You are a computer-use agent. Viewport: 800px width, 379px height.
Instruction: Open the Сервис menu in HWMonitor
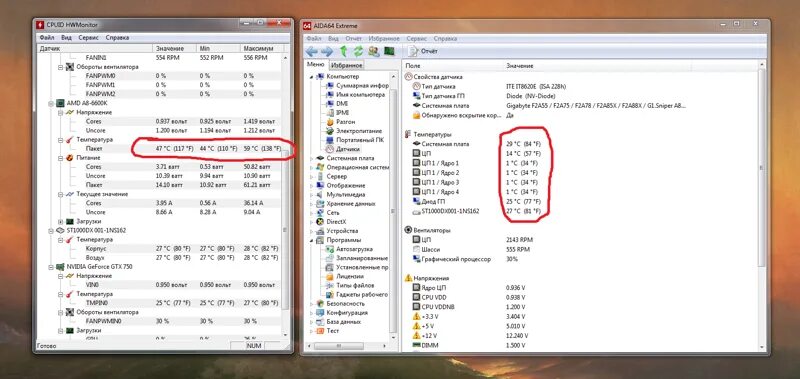[x=89, y=38]
